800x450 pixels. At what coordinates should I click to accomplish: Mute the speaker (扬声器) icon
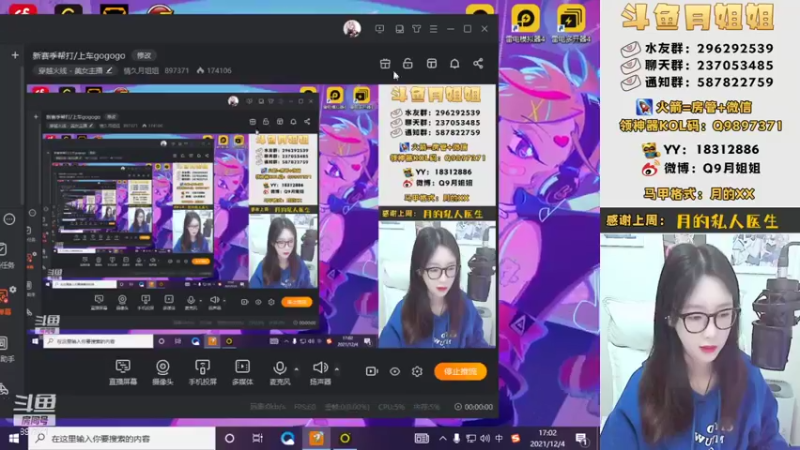pyautogui.click(x=320, y=367)
